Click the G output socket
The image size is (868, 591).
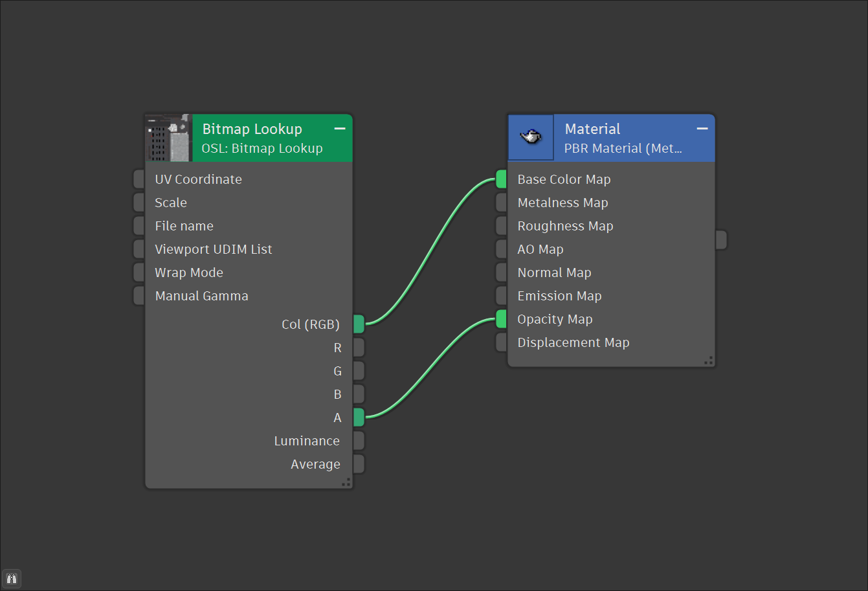359,371
